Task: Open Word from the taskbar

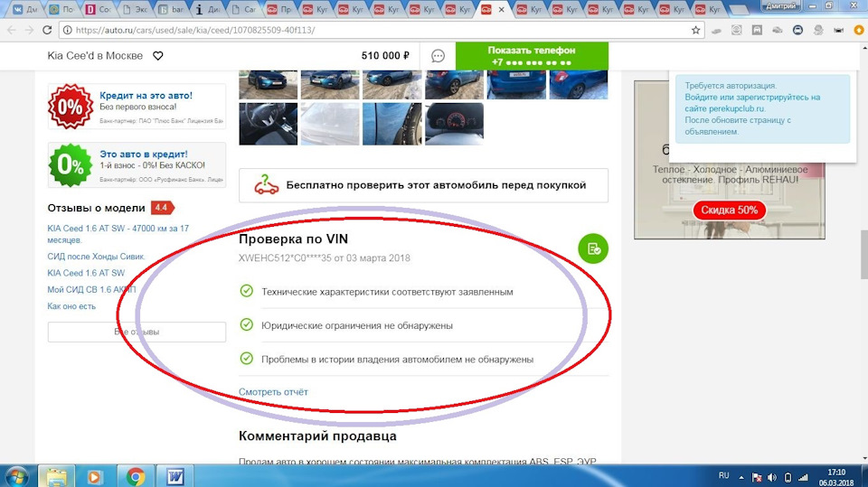Action: (175, 476)
